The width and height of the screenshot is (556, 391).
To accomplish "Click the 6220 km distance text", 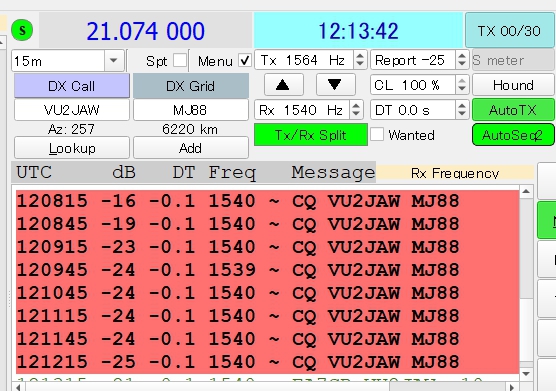I will [x=190, y=129].
